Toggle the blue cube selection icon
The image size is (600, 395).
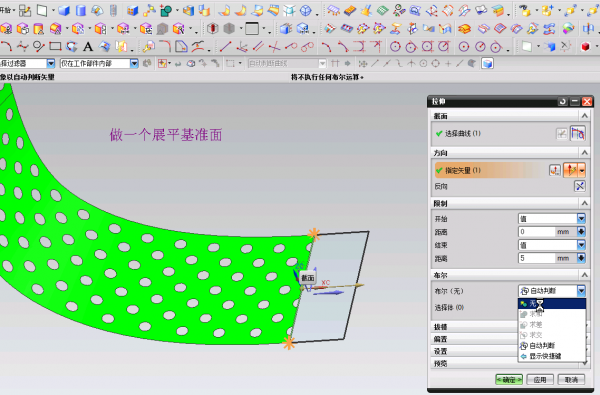(x=487, y=64)
